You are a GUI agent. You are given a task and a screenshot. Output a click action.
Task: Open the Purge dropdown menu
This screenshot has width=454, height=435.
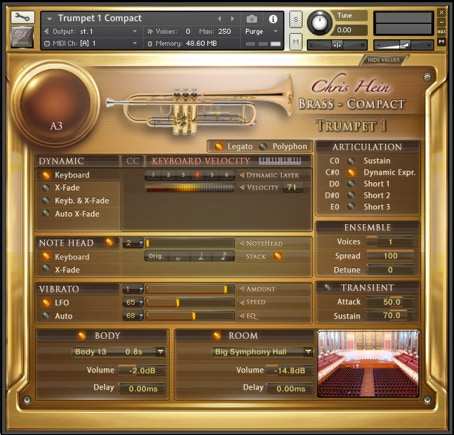click(261, 31)
